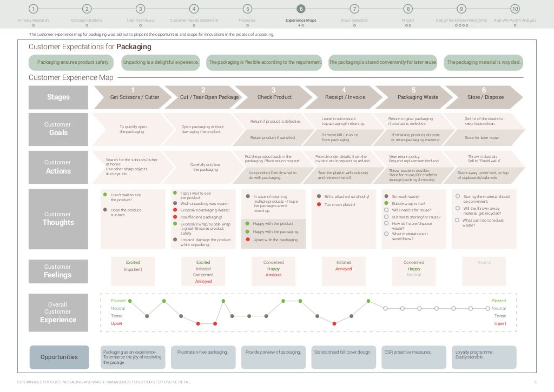Click the Opportunities header box
554x392 pixels.
[x=59, y=357]
